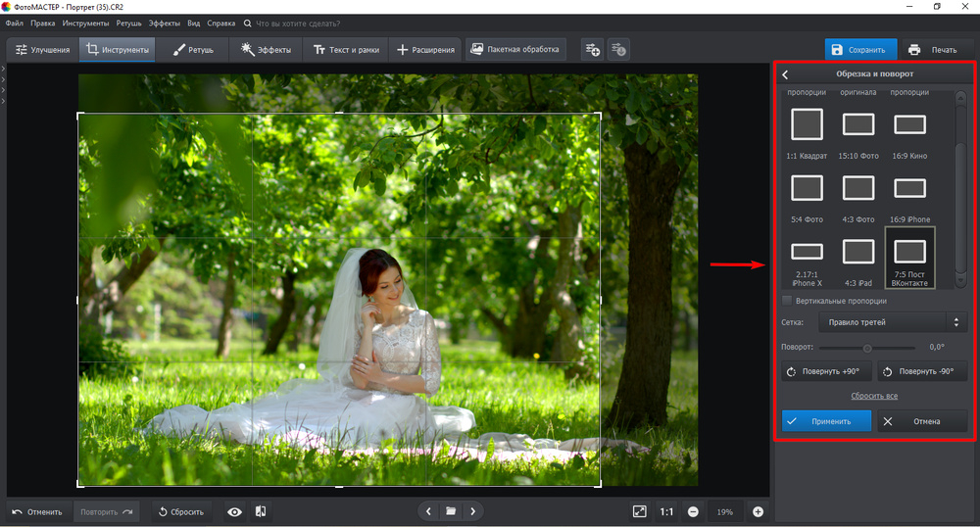Open the Ретушь tab
The width and height of the screenshot is (980, 527).
pyautogui.click(x=192, y=49)
